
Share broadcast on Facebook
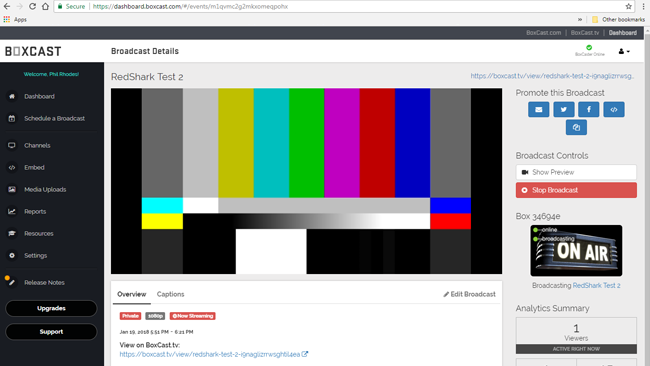(589, 109)
